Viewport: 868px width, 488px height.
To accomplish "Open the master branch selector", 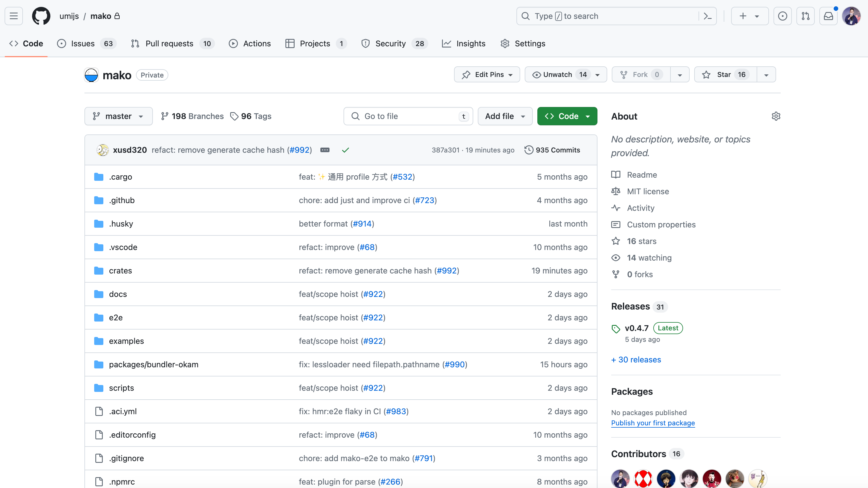I will [118, 116].
